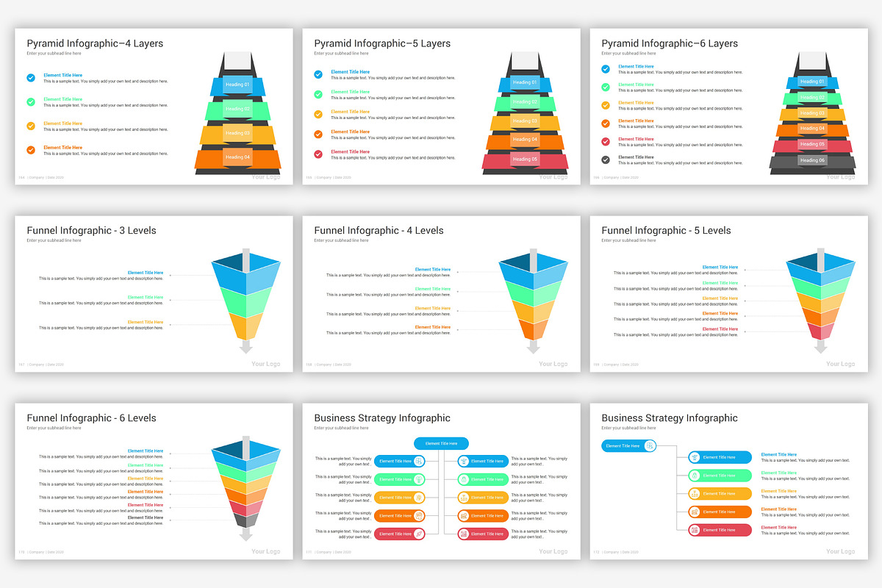Click the lightbulb icon in left green pill, middle strategy slide
Viewport: 882px width, 588px height.
(418, 479)
